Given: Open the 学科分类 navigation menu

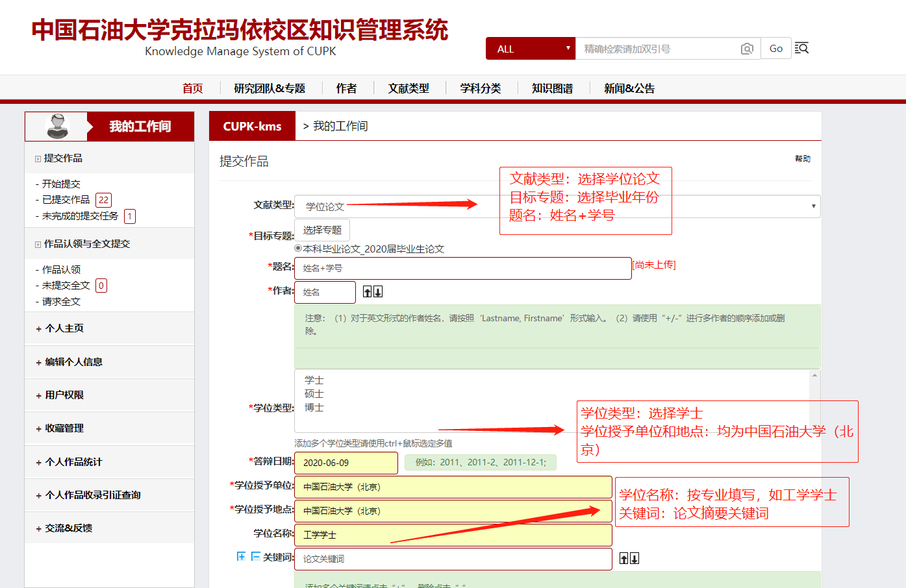Looking at the screenshot, I should click(x=480, y=88).
